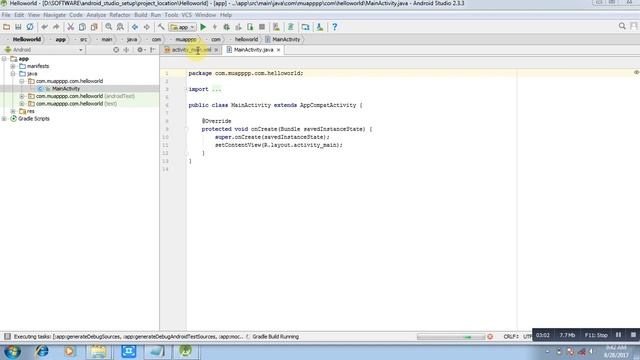640x360 pixels.
Task: Click the Search Everywhere magnifier icon
Action: [x=622, y=26]
